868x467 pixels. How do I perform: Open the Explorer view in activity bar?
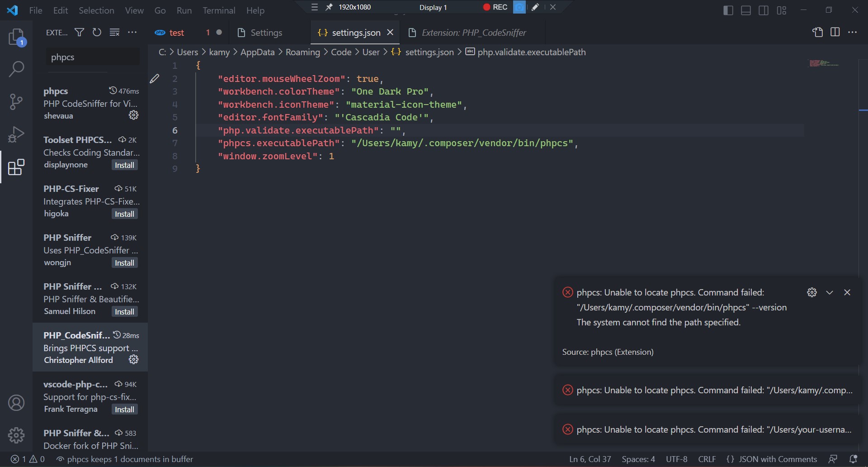point(17,37)
